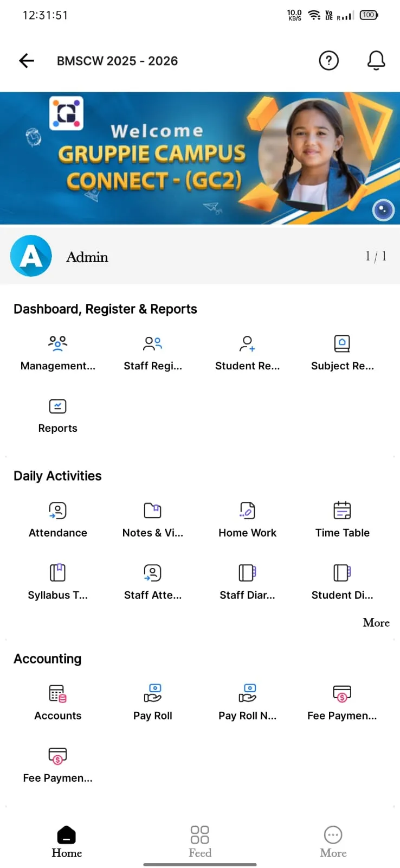
Task: Tap the '1 / 1' profile counter
Action: tap(376, 256)
